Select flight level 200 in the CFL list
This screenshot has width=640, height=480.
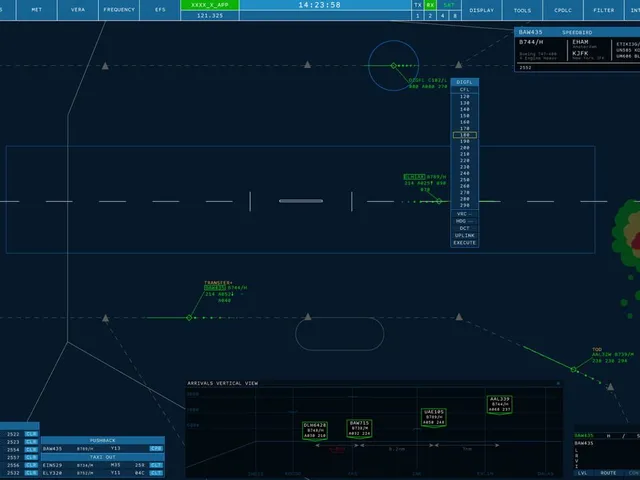(464, 148)
